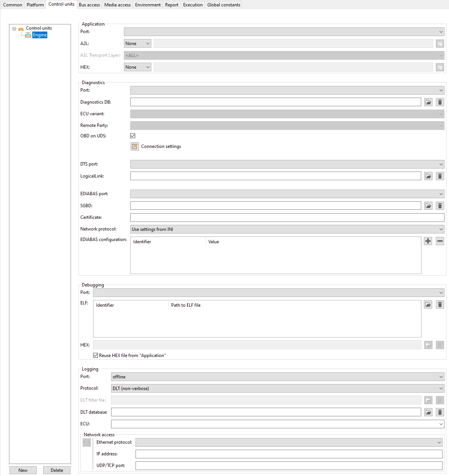Open the Media access tab
Screen dimensions: 449x476
(118, 5)
